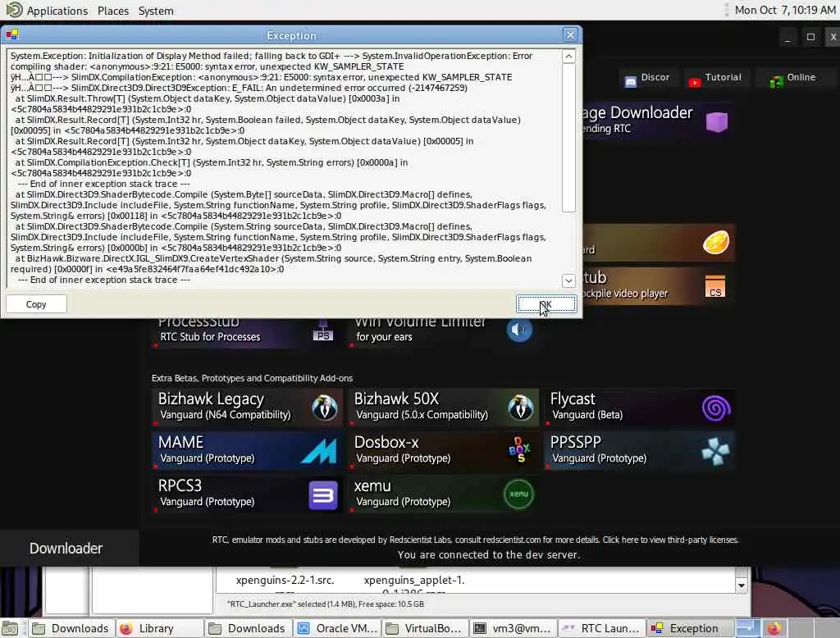Select PPSSPP Vanguard (Prototype)

pyautogui.click(x=640, y=451)
